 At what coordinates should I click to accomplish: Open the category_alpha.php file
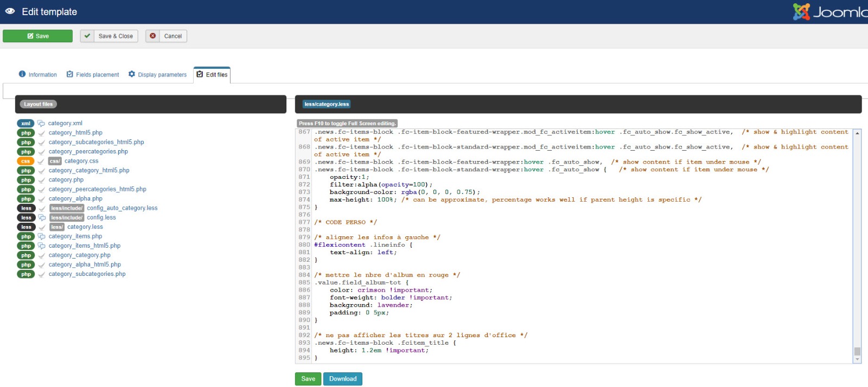click(75, 199)
